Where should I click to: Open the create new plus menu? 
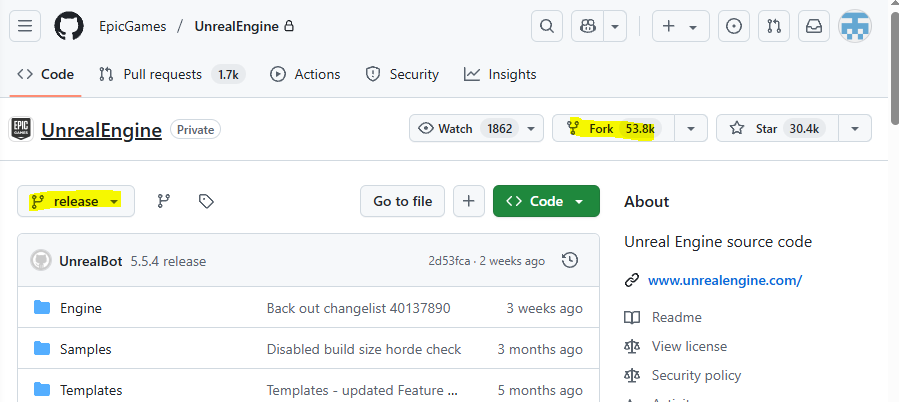point(681,26)
